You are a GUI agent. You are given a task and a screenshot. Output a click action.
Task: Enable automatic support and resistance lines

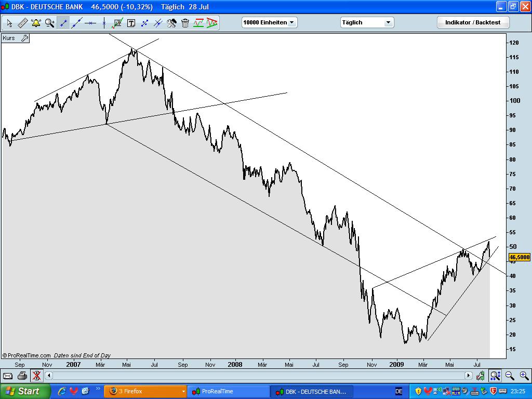198,23
